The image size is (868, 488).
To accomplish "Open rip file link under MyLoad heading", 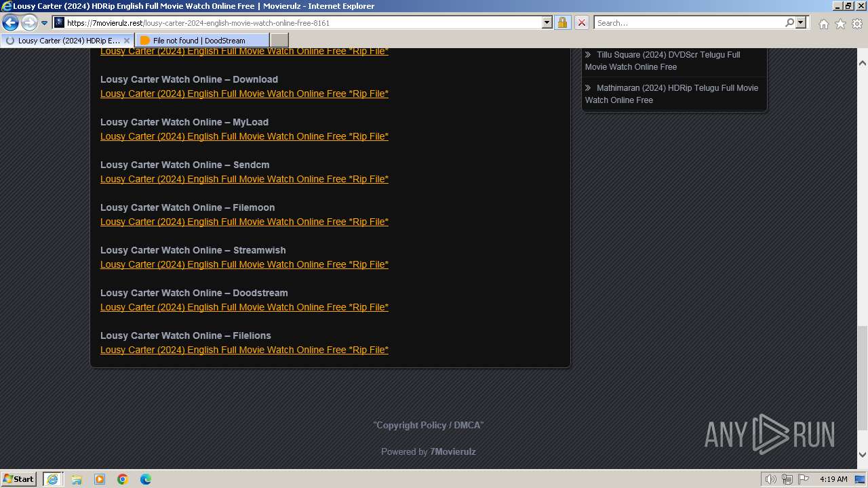I will pos(244,136).
